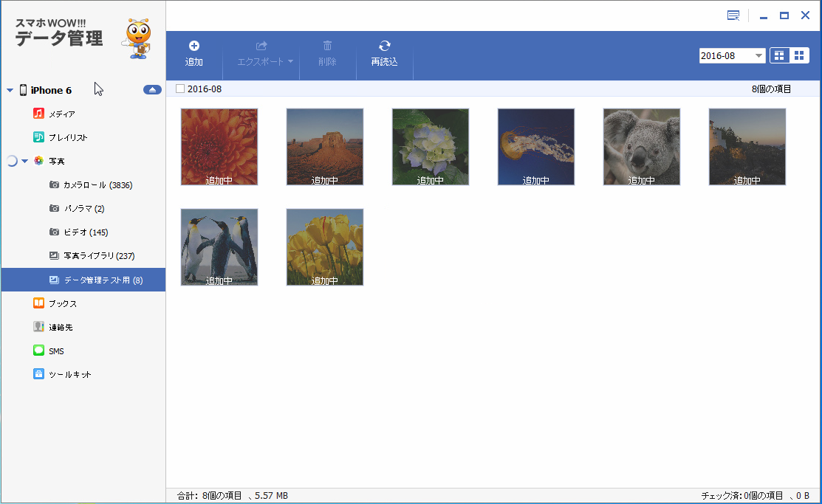Viewport: 822px width, 504px height.
Task: Open the メディア music icon
Action: (x=39, y=113)
